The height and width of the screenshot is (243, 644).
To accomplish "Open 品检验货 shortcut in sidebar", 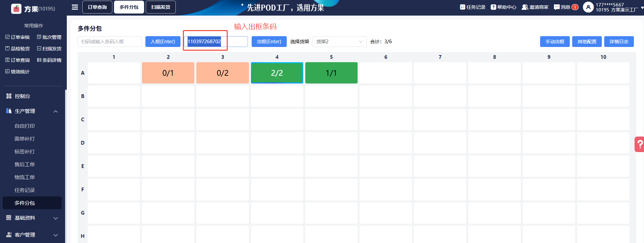I will (x=18, y=49).
